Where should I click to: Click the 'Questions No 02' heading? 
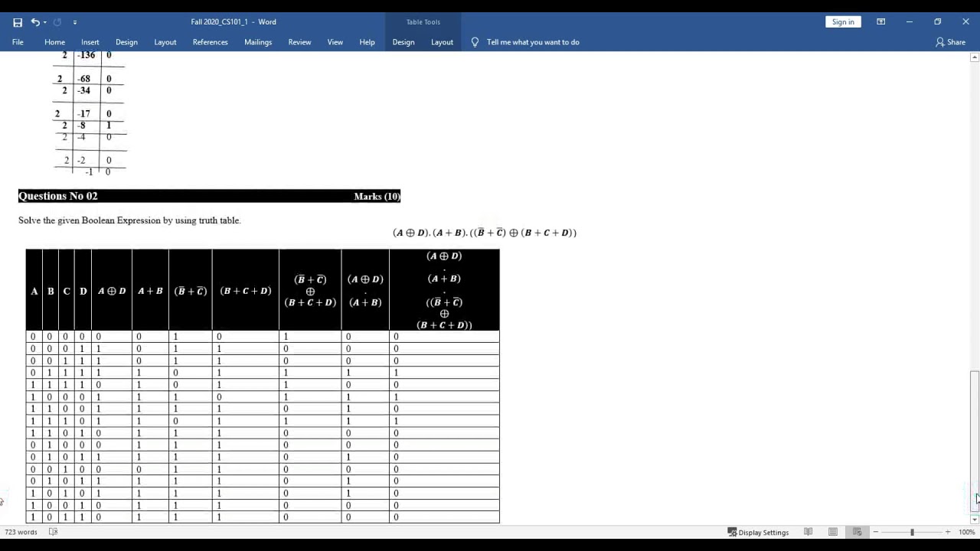[58, 197]
